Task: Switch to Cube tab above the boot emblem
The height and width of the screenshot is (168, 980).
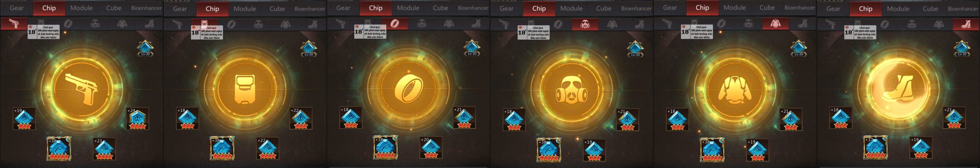Action: pyautogui.click(x=930, y=8)
